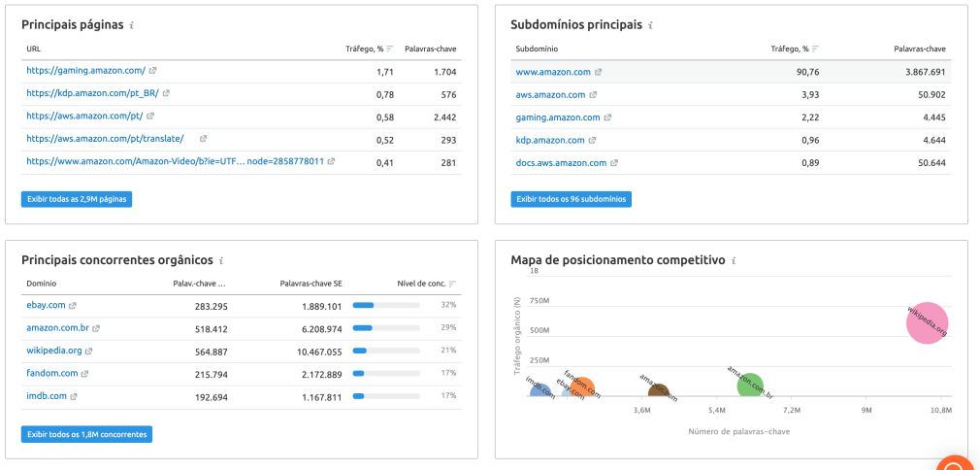980x470 pixels.
Task: Click the orange fandom.com bubble in chart
Action: click(x=582, y=387)
